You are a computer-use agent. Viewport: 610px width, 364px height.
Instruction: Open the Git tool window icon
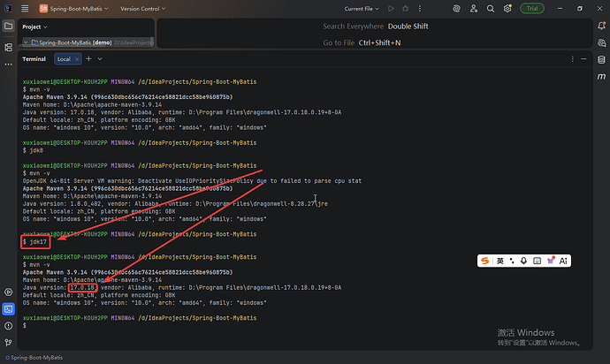coord(8,343)
